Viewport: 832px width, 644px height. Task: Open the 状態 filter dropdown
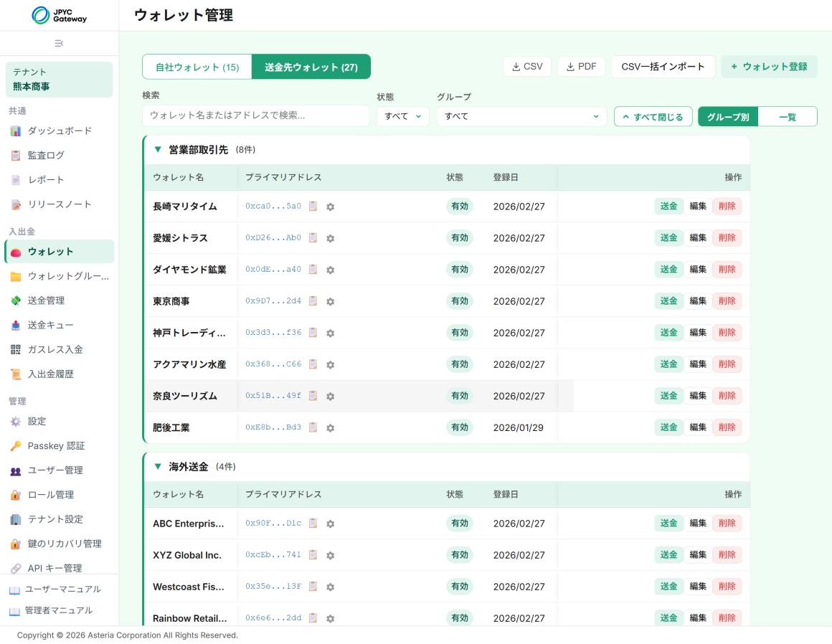click(403, 116)
